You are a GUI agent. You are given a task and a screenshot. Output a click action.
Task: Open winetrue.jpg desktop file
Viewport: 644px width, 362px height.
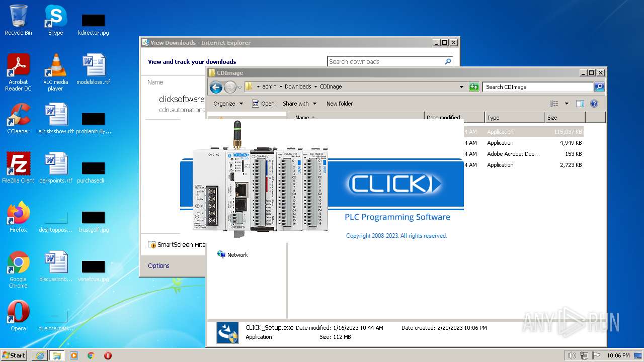point(93,271)
